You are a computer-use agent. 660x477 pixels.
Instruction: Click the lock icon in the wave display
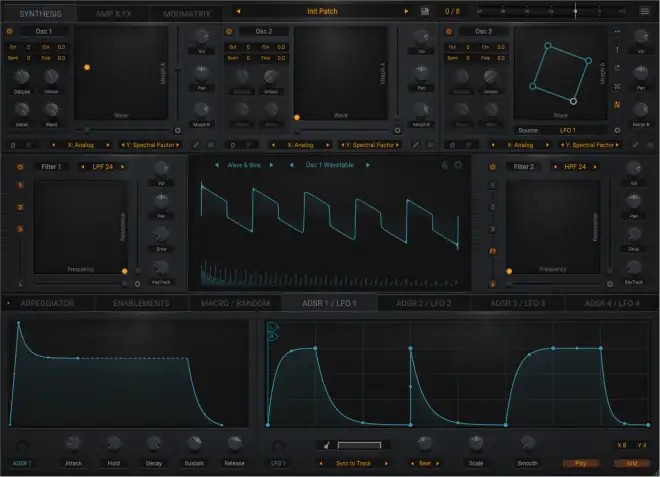click(x=444, y=165)
